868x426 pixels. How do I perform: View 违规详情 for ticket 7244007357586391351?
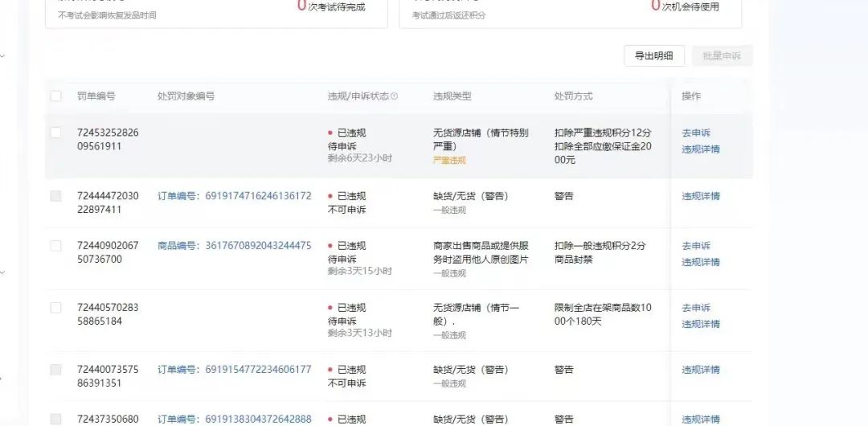(700, 370)
